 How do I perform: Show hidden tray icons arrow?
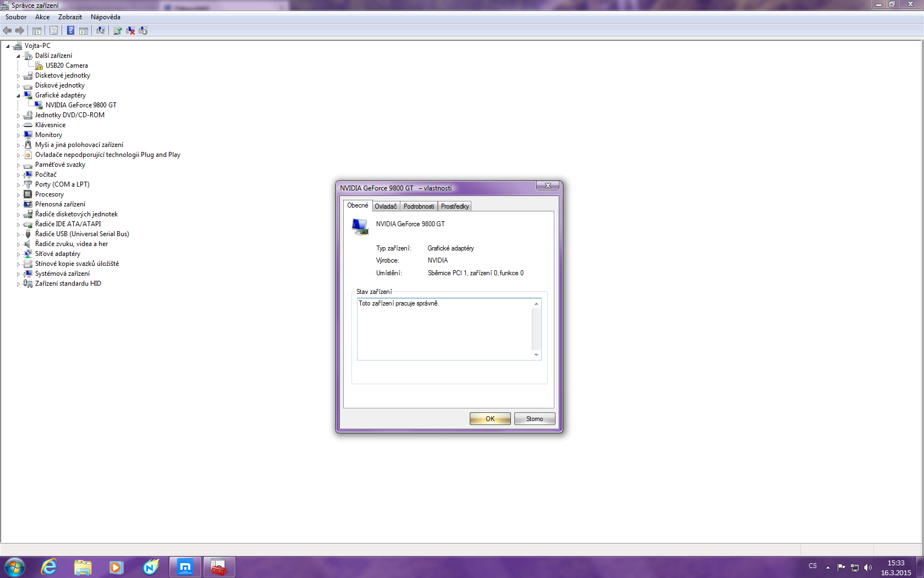tap(828, 568)
